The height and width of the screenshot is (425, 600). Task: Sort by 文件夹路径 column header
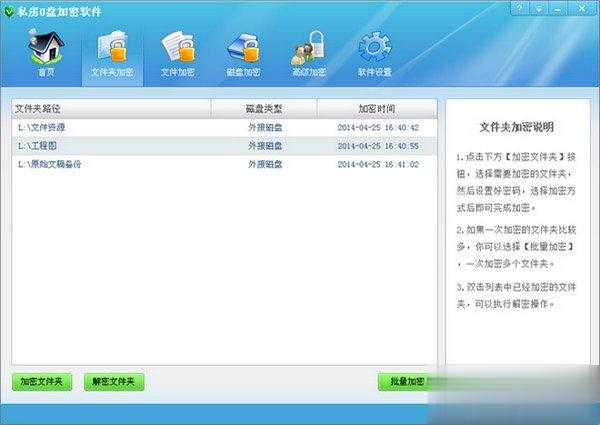click(111, 109)
